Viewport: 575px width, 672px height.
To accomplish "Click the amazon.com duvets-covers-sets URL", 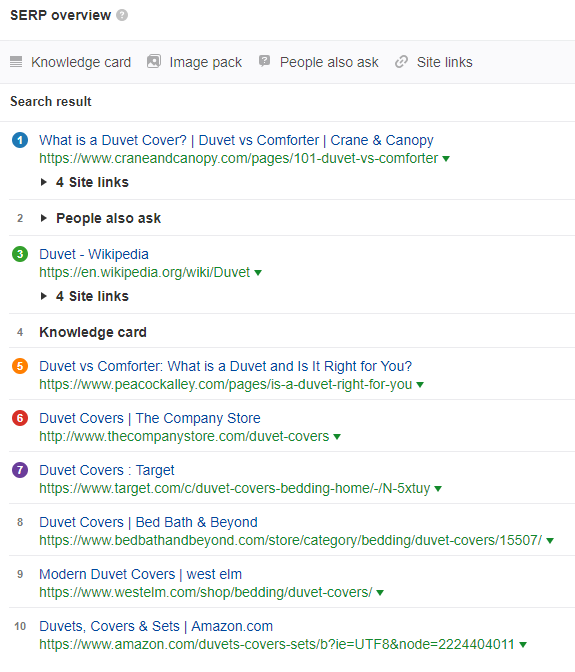I will click(x=277, y=644).
